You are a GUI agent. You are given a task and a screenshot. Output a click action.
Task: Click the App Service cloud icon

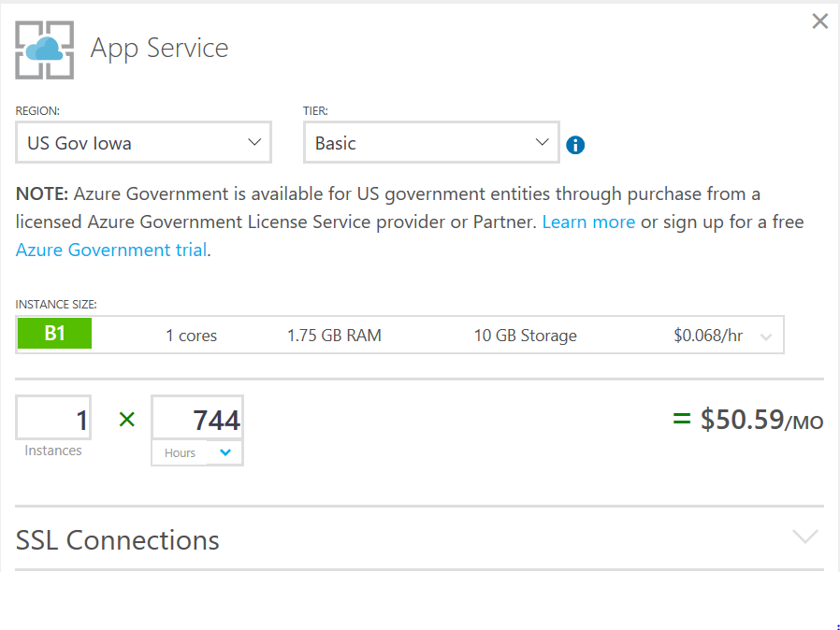[x=45, y=50]
